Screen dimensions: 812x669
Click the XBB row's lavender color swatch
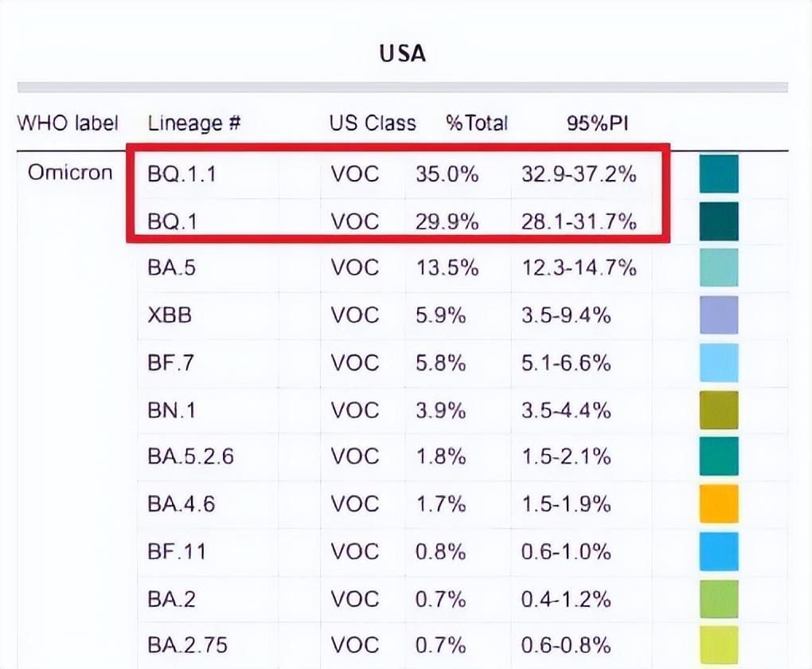718,315
